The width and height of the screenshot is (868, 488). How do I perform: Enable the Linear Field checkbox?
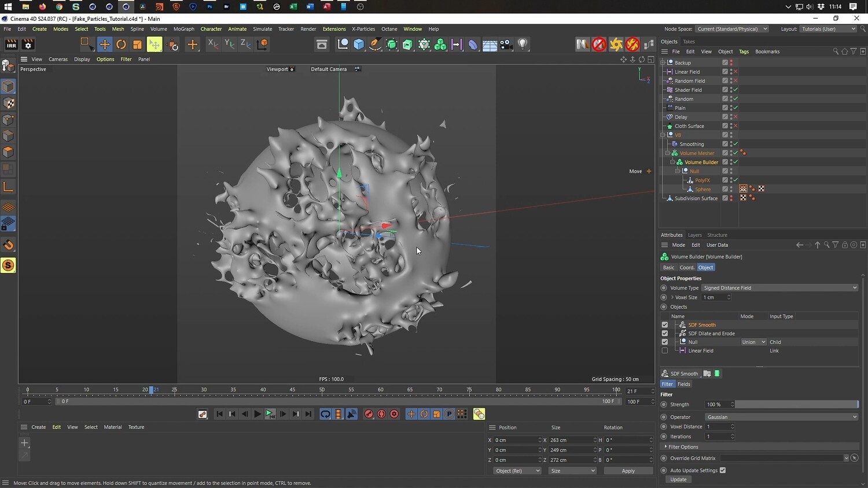(665, 351)
